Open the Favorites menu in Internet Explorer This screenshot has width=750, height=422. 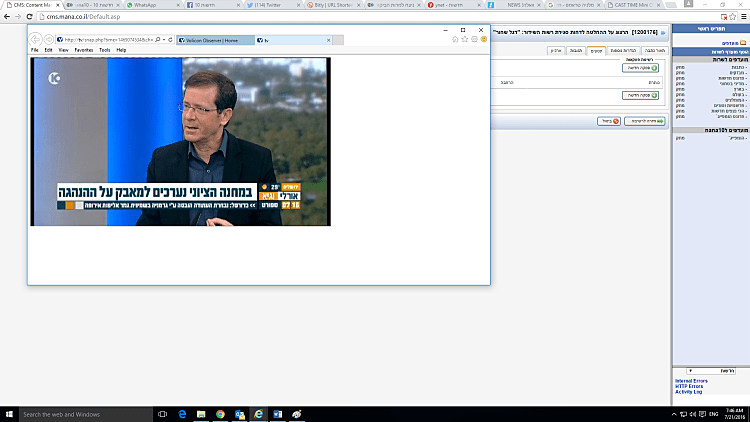(83, 49)
